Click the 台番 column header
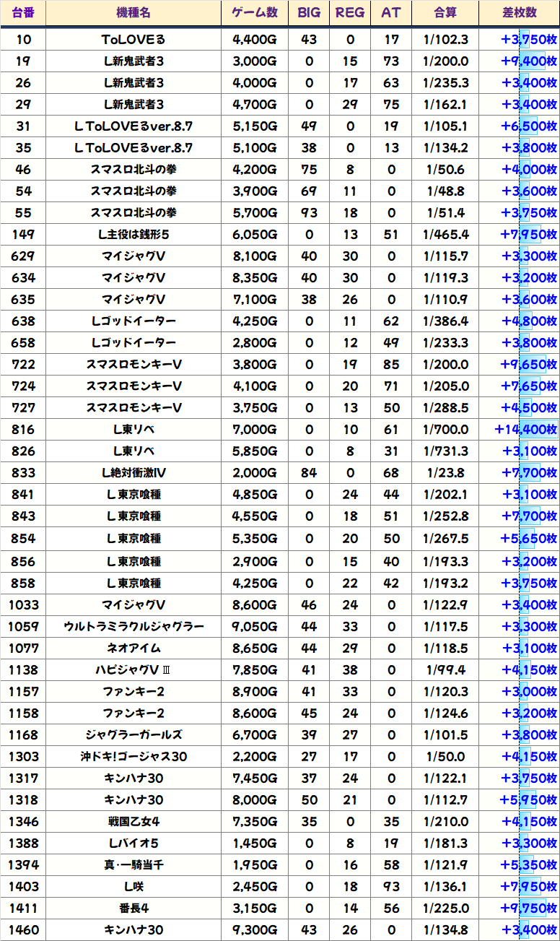 [23, 13]
